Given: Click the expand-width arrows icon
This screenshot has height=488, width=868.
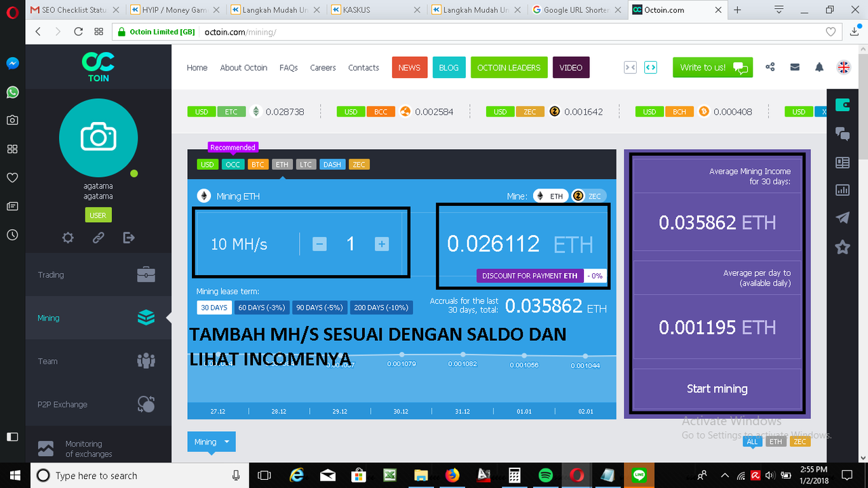Looking at the screenshot, I should (650, 67).
